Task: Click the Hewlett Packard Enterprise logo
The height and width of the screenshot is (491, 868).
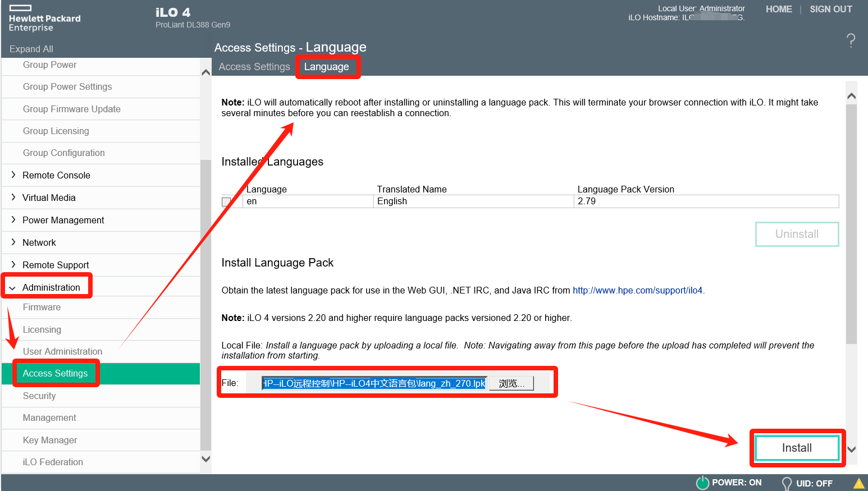Action: coord(44,19)
